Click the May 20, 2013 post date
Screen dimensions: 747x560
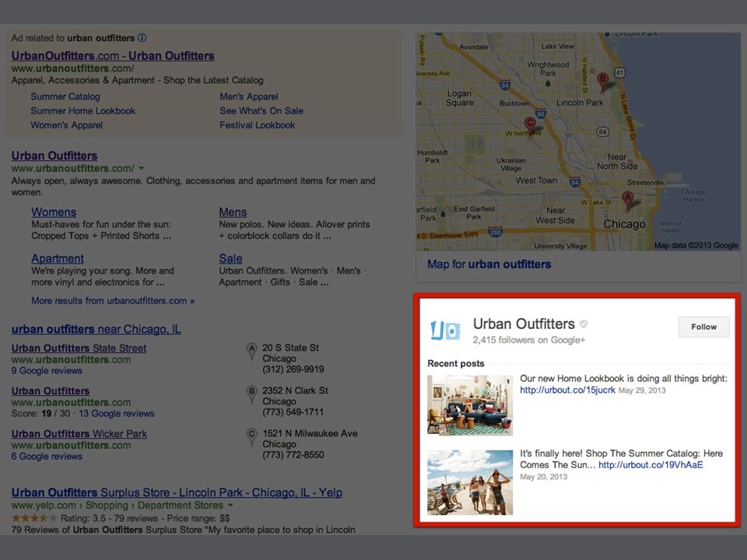tap(544, 477)
